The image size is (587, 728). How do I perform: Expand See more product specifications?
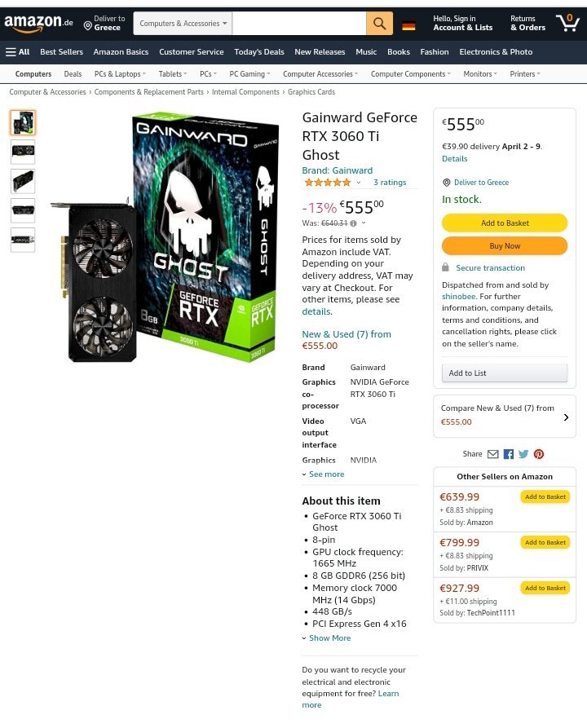[323, 474]
